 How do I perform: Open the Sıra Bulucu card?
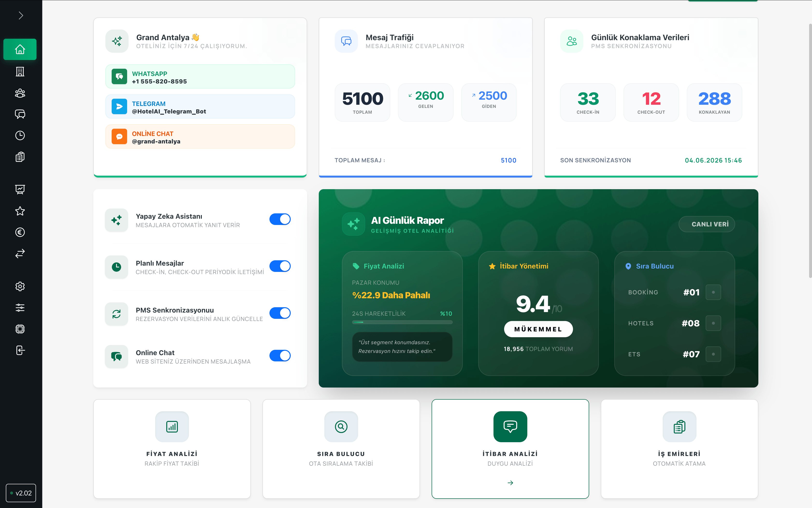pos(341,449)
